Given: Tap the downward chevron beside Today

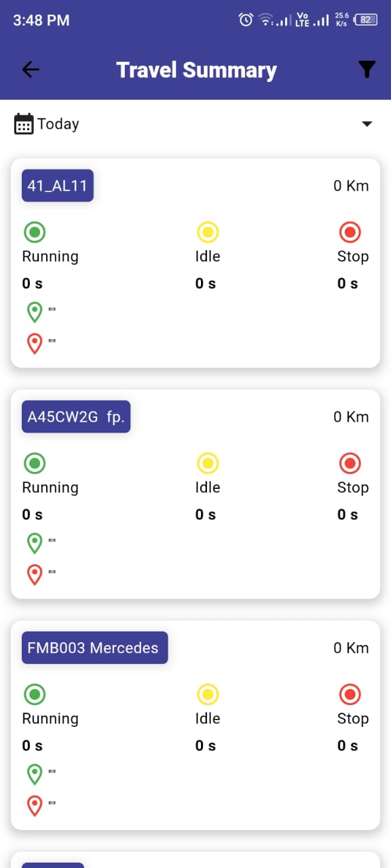Looking at the screenshot, I should tap(367, 124).
